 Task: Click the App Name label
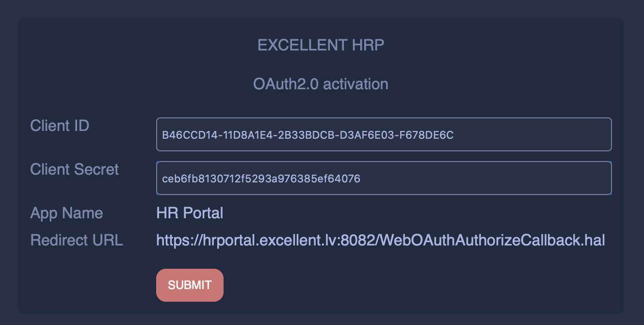66,213
